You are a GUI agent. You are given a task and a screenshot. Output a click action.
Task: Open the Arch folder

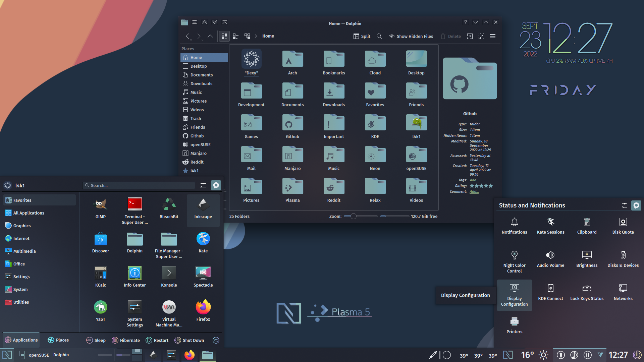click(292, 62)
